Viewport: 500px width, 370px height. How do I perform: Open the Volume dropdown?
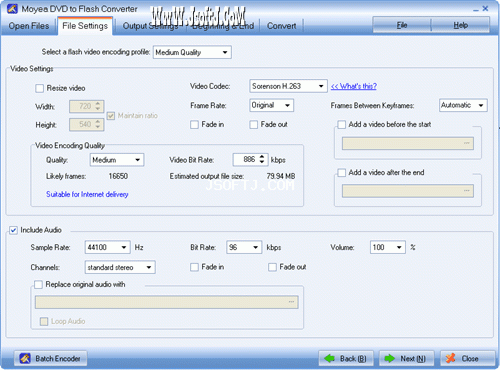coord(388,247)
